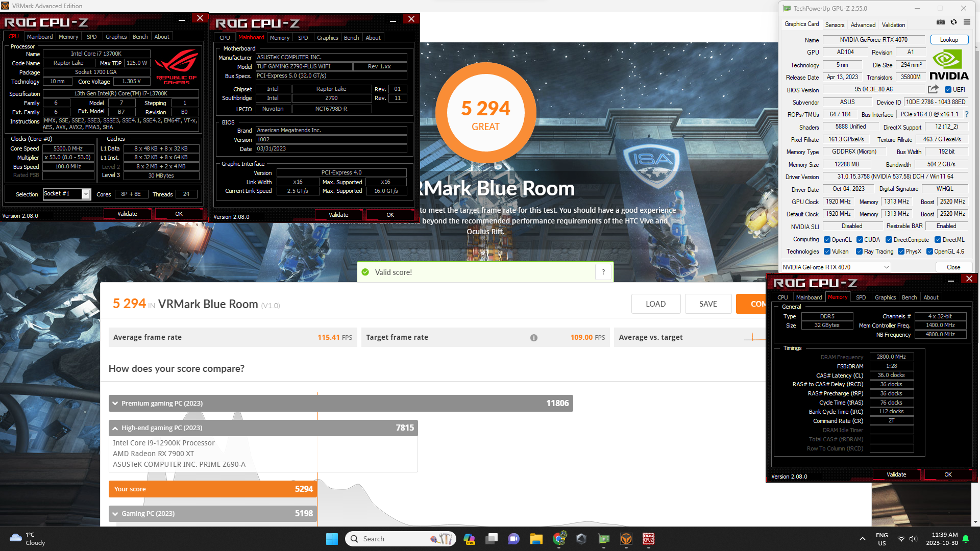This screenshot has height=551, width=980.
Task: Open the volume speaker tray icon
Action: pos(913,539)
